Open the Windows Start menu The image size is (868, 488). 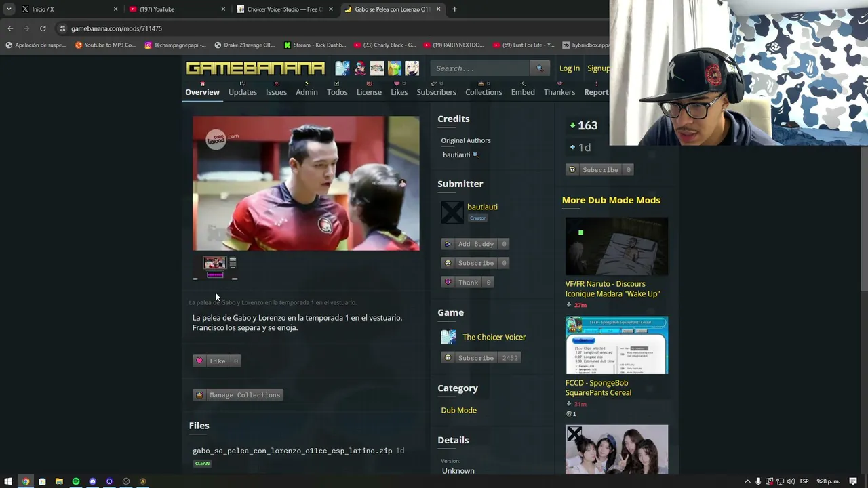point(8,481)
